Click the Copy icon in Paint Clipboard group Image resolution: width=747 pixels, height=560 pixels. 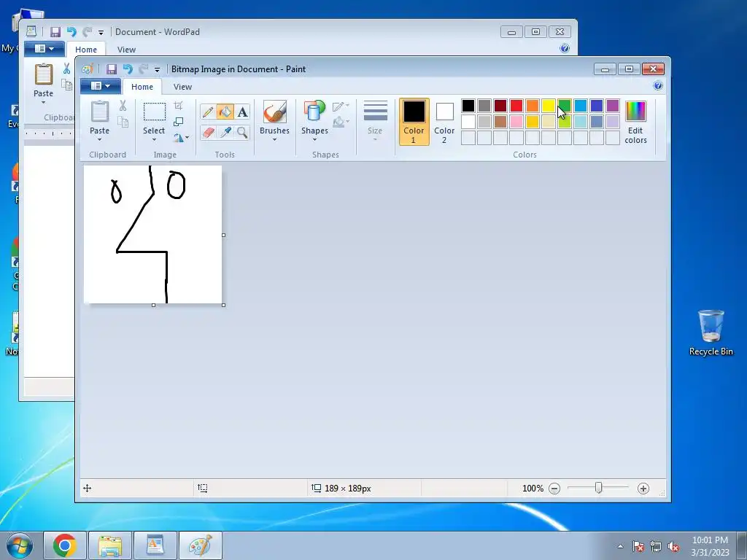(x=123, y=122)
